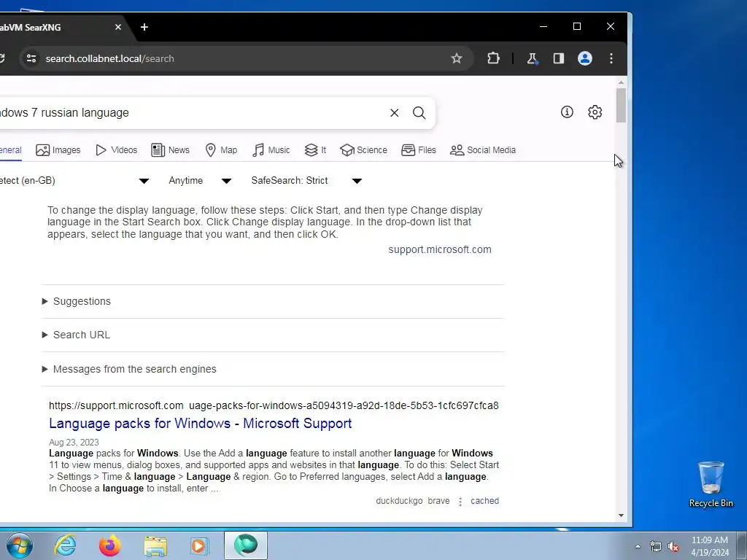747x560 pixels.
Task: Open the language (en-GB) dropdown
Action: [x=74, y=181]
